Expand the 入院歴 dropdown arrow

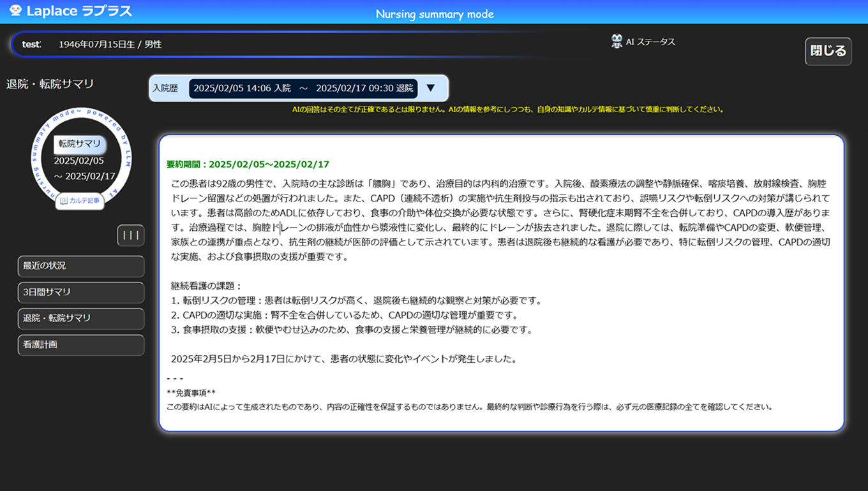coord(430,88)
